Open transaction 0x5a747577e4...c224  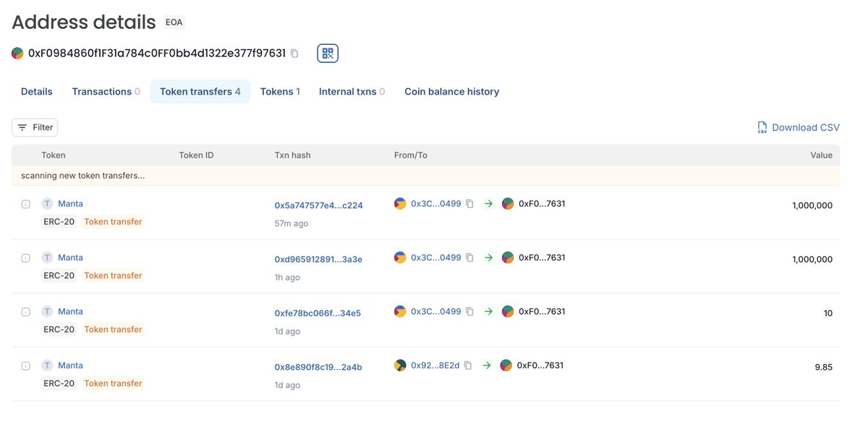point(318,206)
